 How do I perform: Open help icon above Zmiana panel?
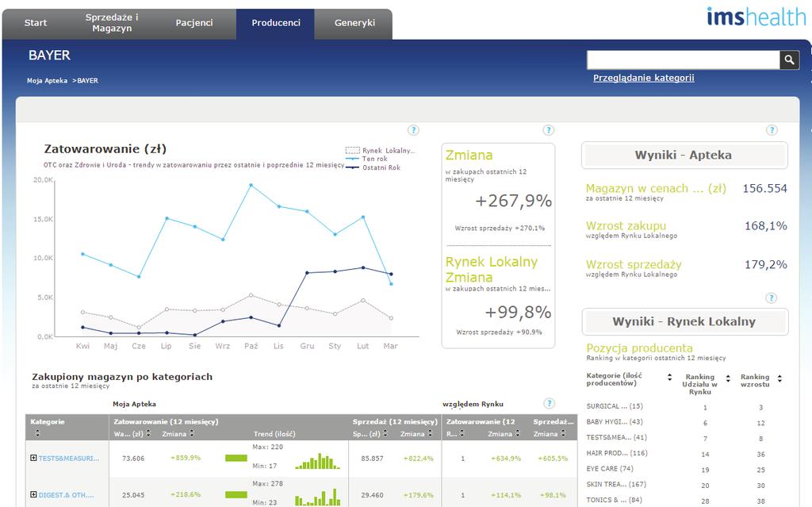(549, 130)
